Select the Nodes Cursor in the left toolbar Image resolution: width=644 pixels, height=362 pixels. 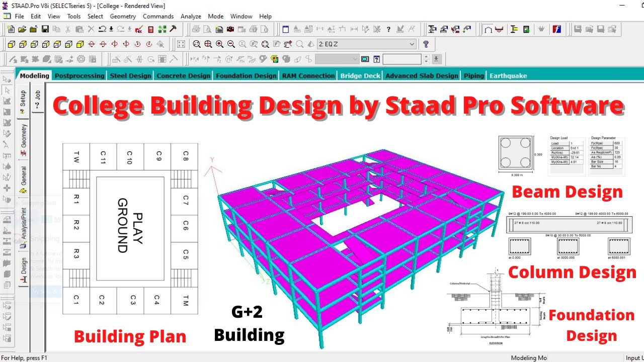[x=7, y=79]
